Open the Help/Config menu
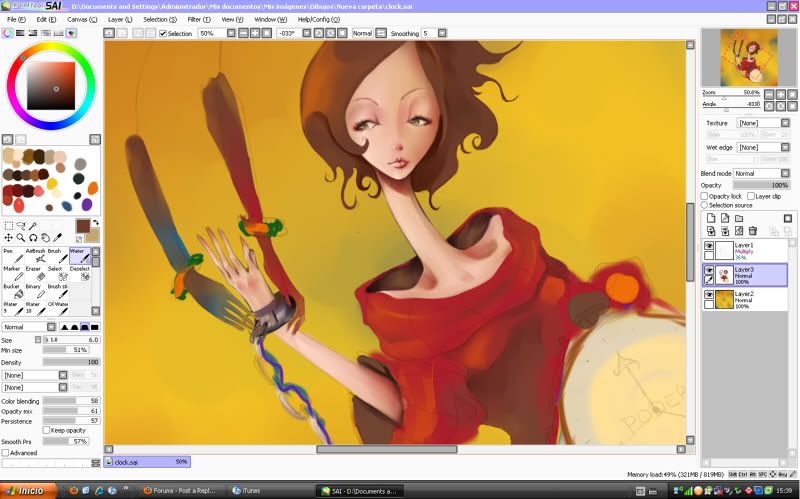This screenshot has width=800, height=499. pos(319,19)
